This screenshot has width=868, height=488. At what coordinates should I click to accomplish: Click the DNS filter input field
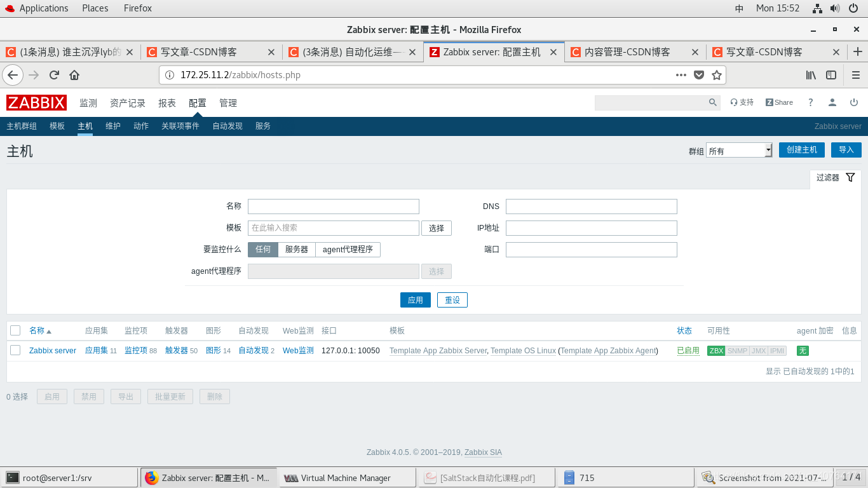[x=592, y=207]
